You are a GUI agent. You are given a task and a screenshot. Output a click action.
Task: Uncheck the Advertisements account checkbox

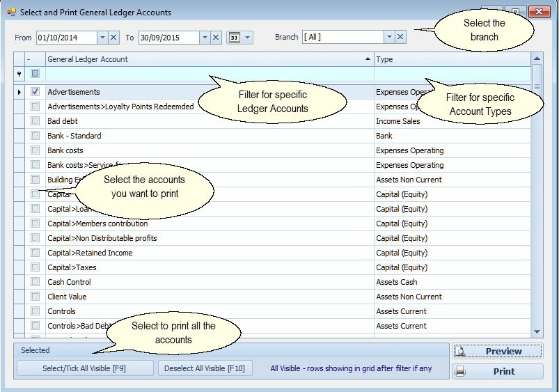[x=35, y=92]
